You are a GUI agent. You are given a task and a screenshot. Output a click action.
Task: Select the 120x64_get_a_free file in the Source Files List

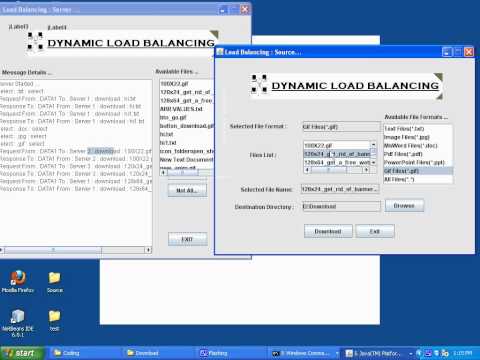pos(337,162)
